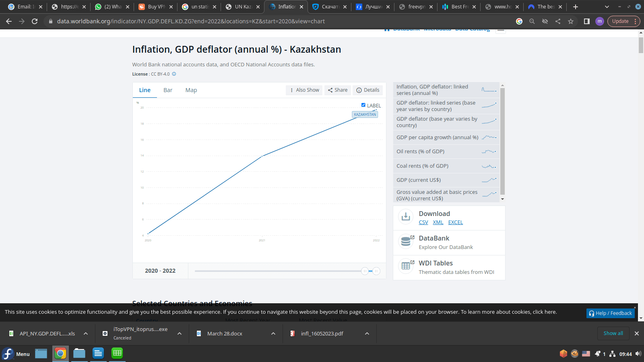Open the green spreadsheet app in taskbar
This screenshot has width=644, height=362.
tap(117, 354)
